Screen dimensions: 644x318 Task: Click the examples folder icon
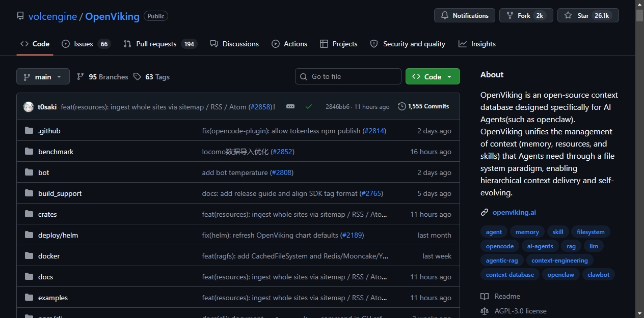29,298
